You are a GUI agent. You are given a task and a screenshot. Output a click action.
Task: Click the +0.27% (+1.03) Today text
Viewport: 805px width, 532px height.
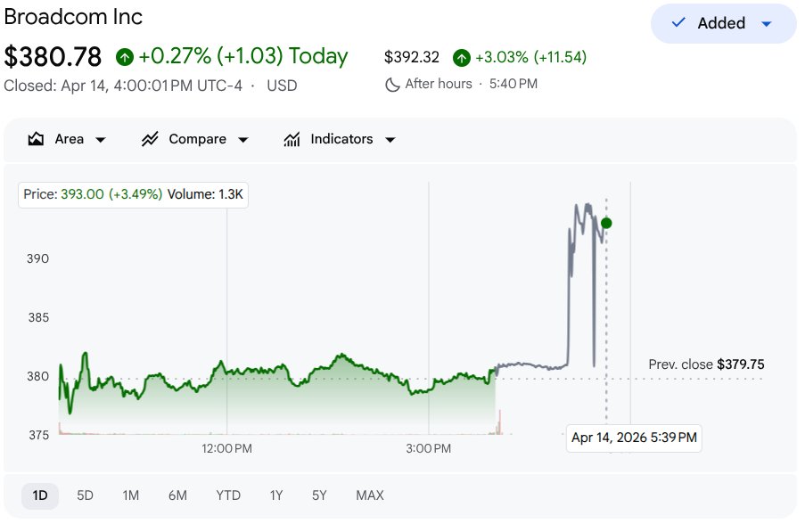(243, 56)
